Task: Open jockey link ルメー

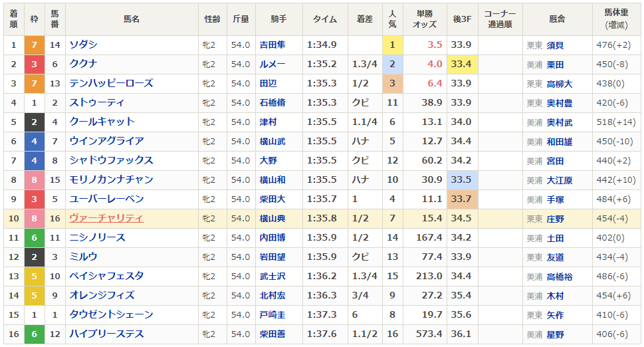Action: (272, 64)
